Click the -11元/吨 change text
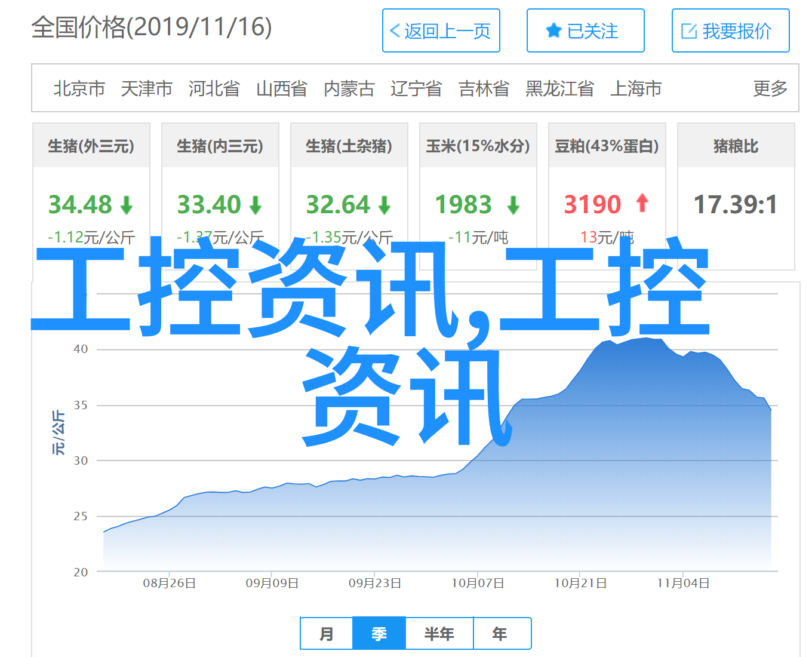812x657 pixels. tap(478, 237)
